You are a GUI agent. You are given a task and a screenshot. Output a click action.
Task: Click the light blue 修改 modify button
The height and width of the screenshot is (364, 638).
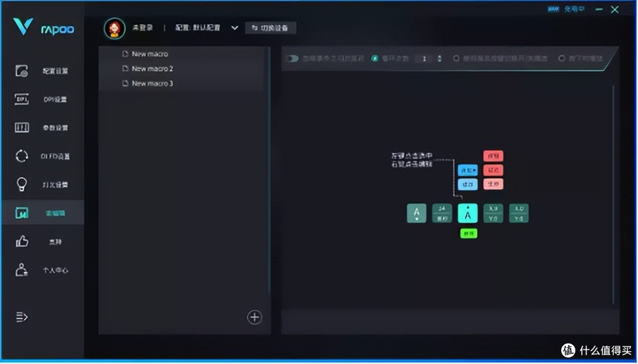(x=467, y=185)
